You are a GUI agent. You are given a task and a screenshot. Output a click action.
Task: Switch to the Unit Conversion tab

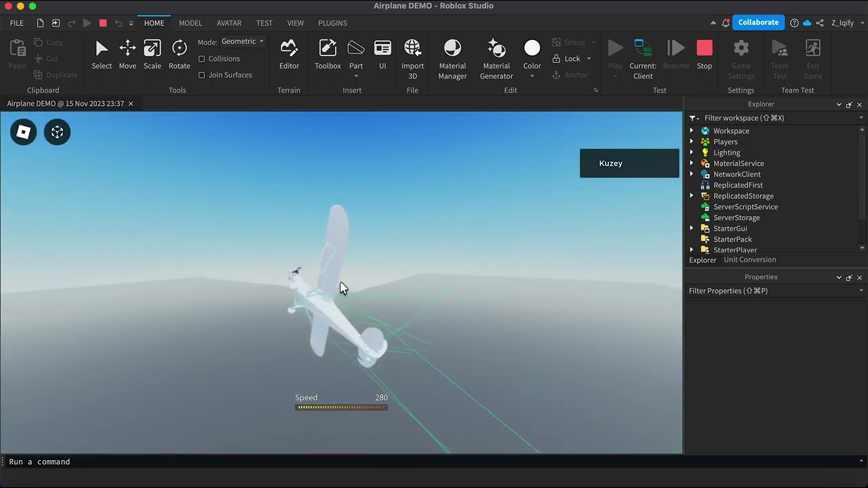tap(749, 260)
